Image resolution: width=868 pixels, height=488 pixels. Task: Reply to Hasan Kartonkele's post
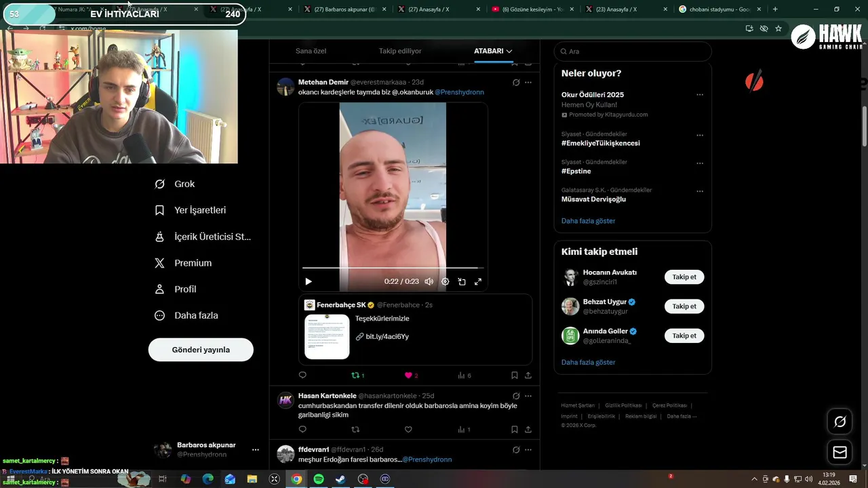tap(302, 429)
